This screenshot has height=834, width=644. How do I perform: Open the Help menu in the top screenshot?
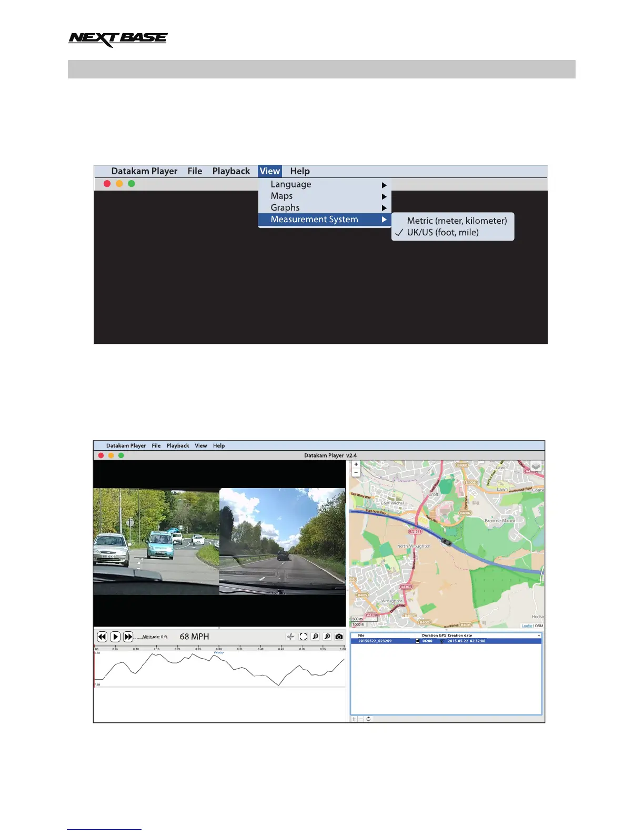(300, 171)
